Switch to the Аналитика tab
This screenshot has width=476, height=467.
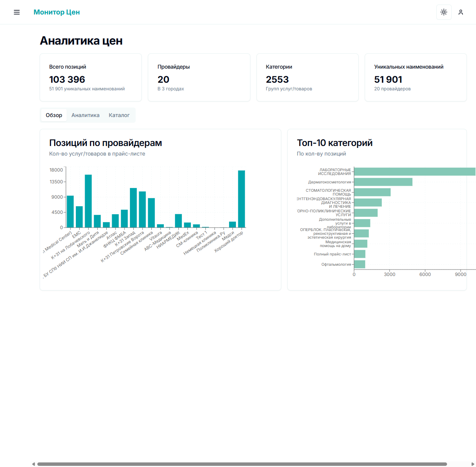(x=85, y=115)
